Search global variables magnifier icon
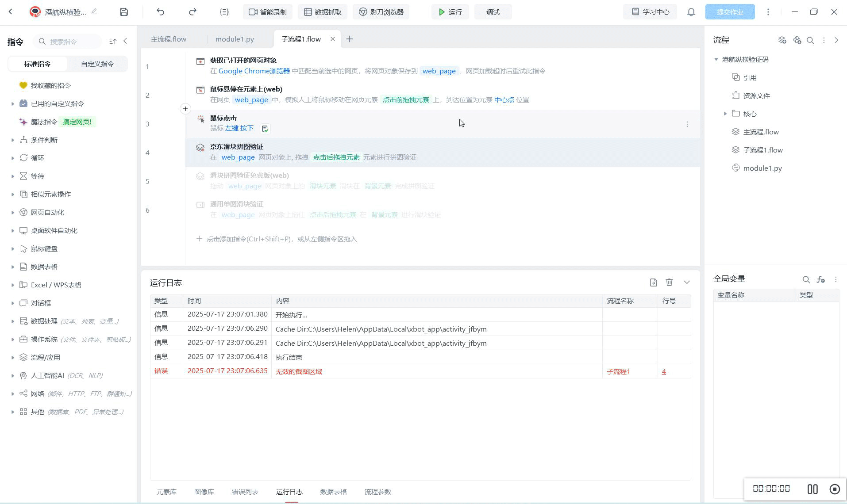The image size is (847, 504). [x=806, y=279]
